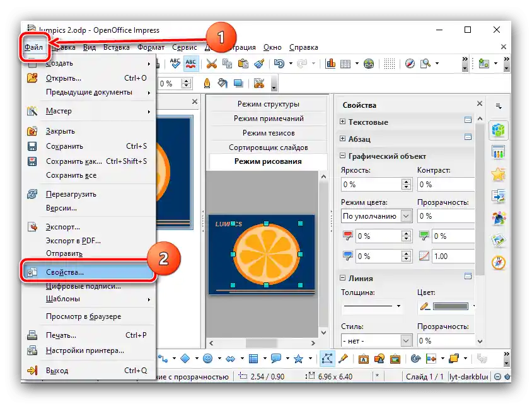Click the Яркость spinner arrows

pyautogui.click(x=406, y=184)
